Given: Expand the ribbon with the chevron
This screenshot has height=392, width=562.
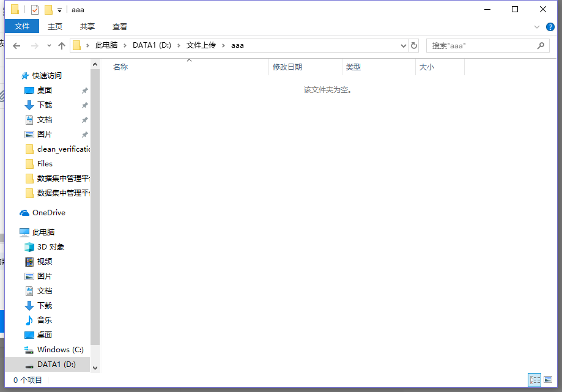Looking at the screenshot, I should coord(537,27).
